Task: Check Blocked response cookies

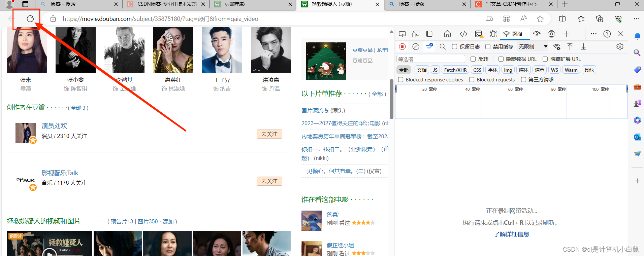Action: 401,80
